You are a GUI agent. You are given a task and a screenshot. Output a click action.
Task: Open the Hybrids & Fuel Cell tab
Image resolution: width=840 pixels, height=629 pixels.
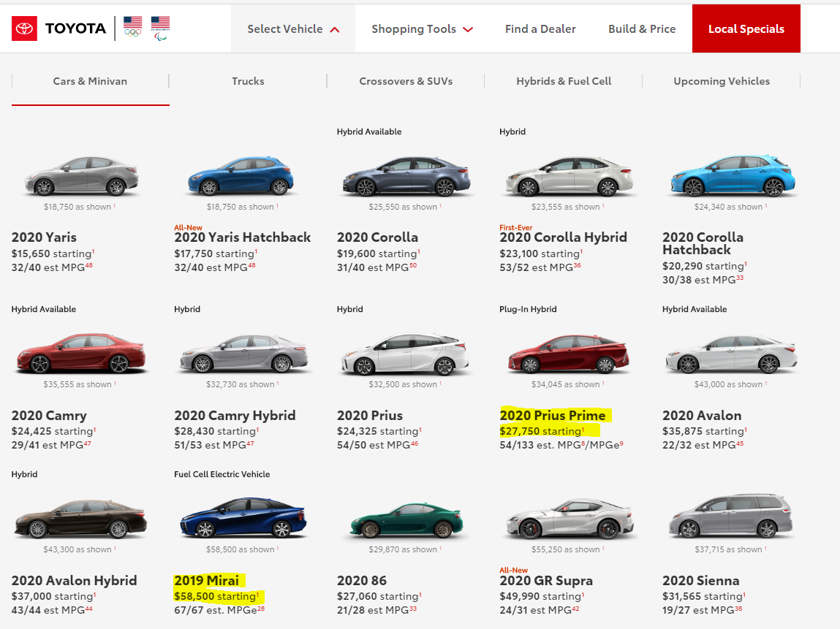point(564,81)
